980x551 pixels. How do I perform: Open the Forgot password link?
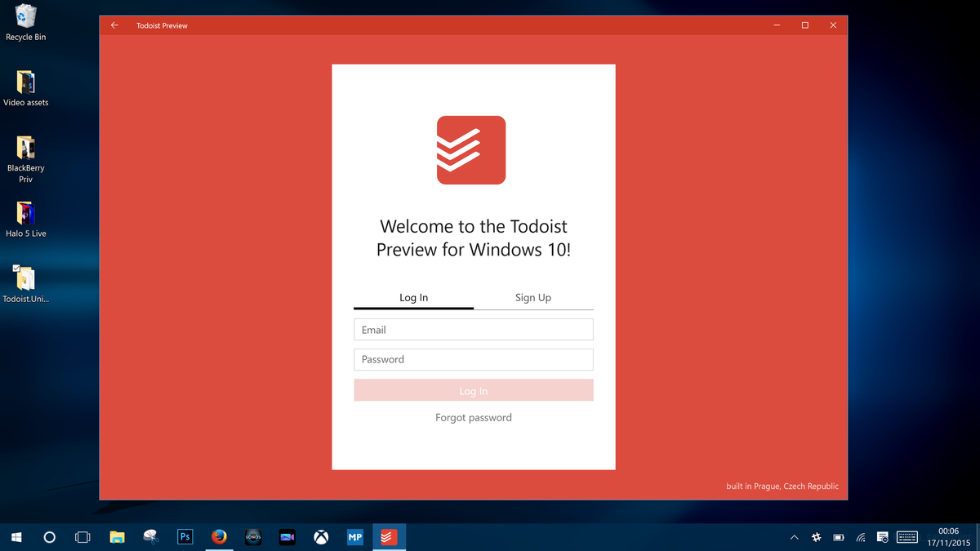(x=474, y=417)
